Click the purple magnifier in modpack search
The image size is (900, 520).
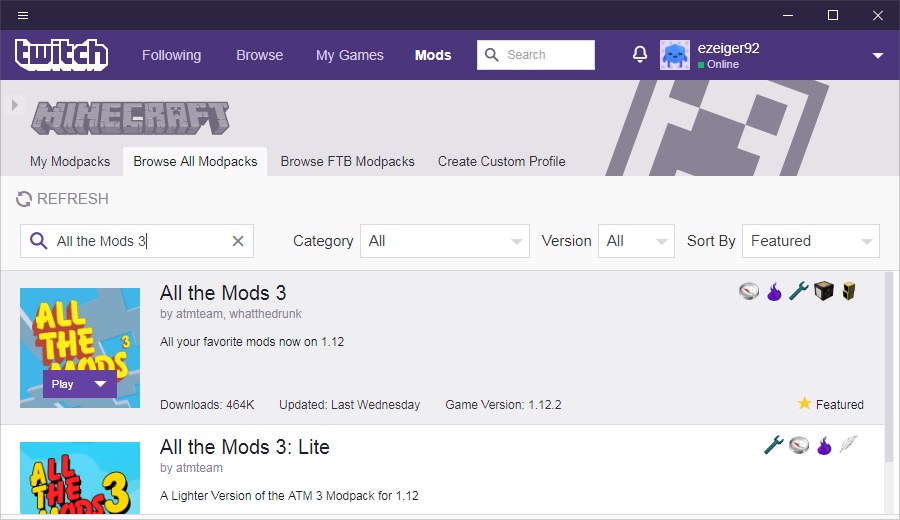[x=38, y=240]
